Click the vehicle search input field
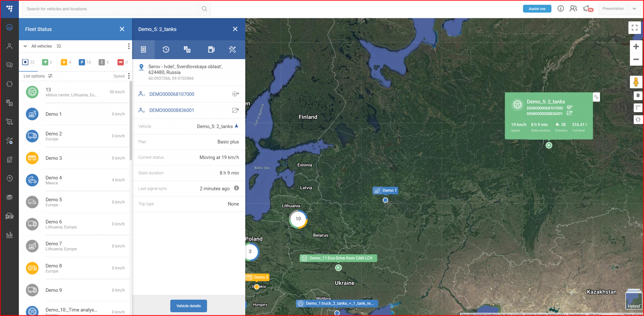This screenshot has height=316, width=644. click(x=110, y=9)
